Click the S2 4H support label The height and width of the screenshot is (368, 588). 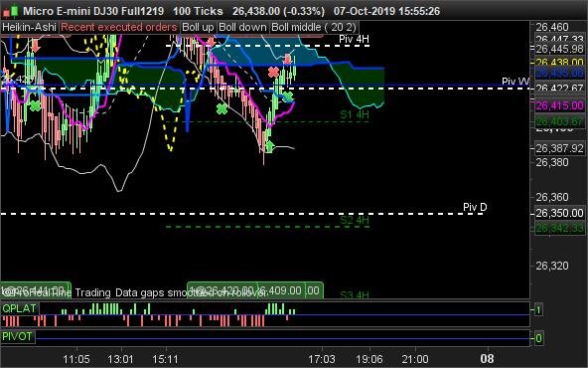[x=355, y=220]
